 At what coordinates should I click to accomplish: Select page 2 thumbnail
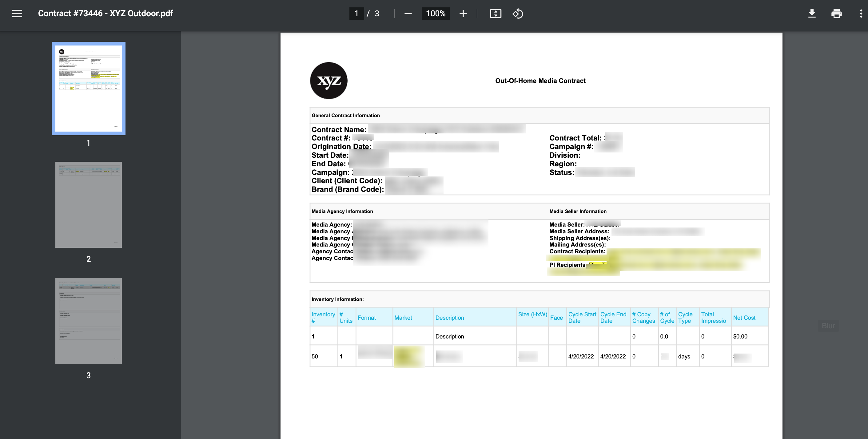(88, 205)
